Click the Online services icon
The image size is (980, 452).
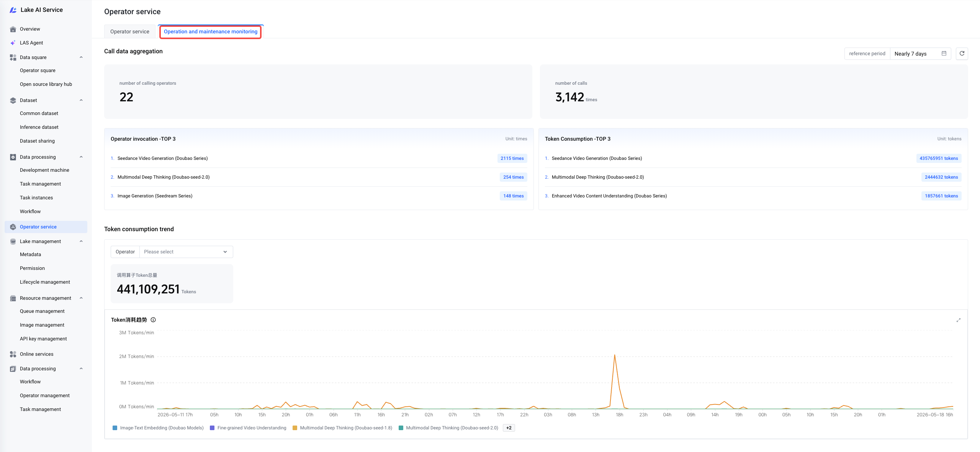pyautogui.click(x=13, y=354)
